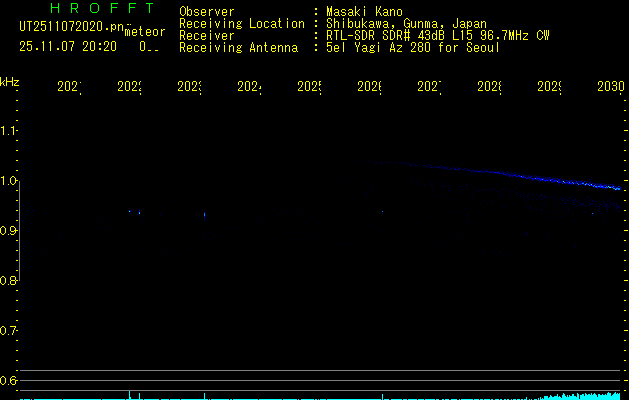This screenshot has width=629, height=400.
Task: Click the 0.8 frequency axis label
Action: tap(8, 280)
